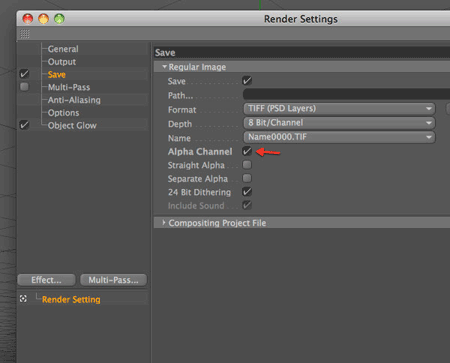The image size is (450, 363).
Task: Click the 24 Bit Dithering label
Action: pyautogui.click(x=199, y=192)
